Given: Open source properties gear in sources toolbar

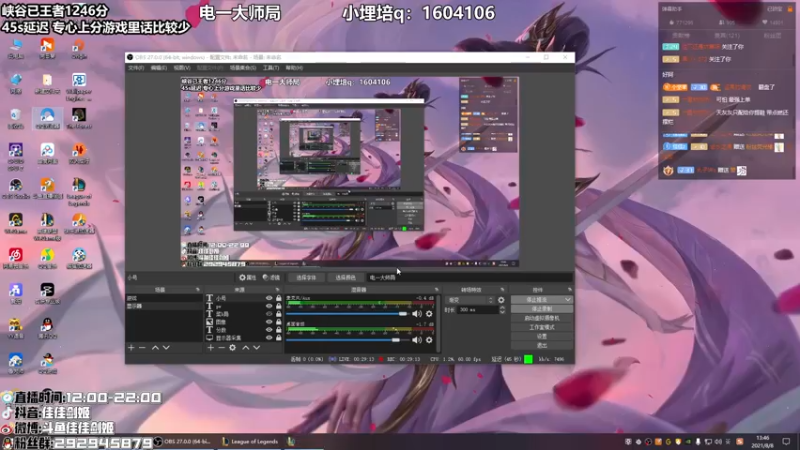Looking at the screenshot, I should (x=233, y=347).
